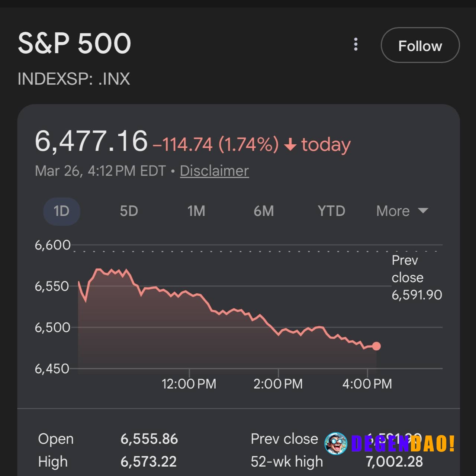476x476 pixels.
Task: Select the INDEXSP: .INX ticker text
Action: [74, 78]
